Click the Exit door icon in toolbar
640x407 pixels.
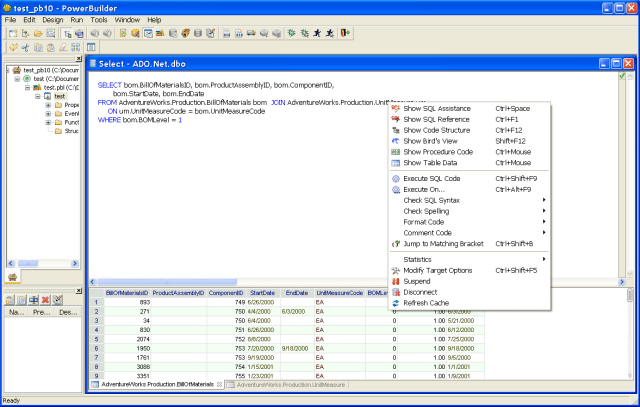(345, 33)
